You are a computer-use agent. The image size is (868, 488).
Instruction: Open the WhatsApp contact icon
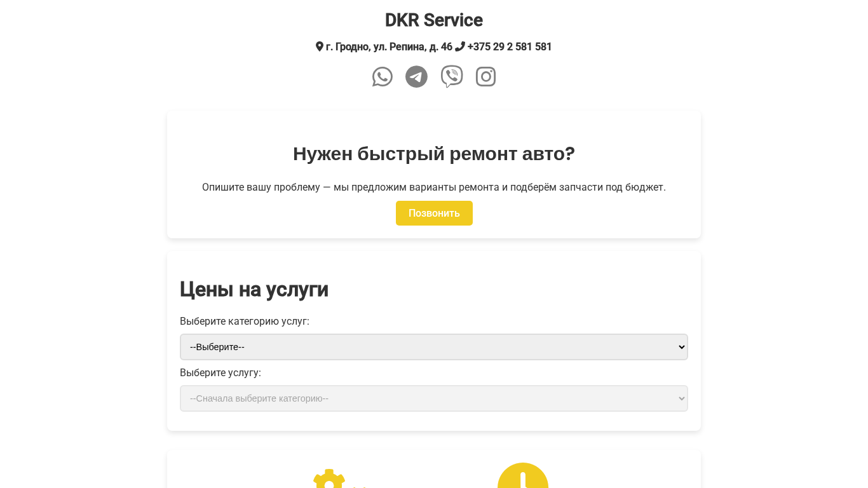coord(383,77)
